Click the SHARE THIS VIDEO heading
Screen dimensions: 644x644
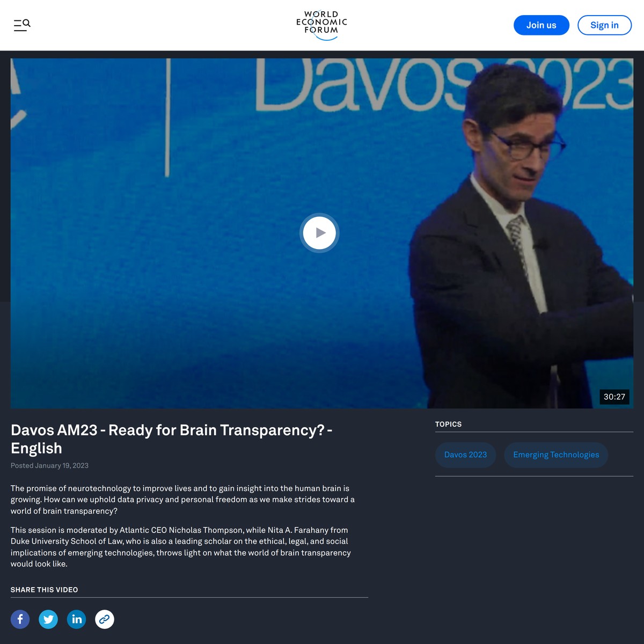(x=44, y=589)
